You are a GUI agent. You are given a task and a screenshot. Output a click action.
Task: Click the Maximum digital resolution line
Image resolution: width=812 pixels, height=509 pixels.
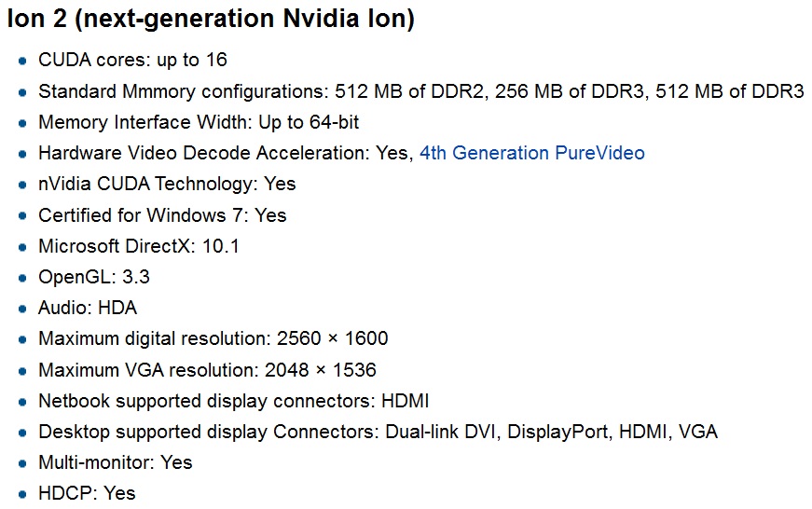(x=213, y=338)
